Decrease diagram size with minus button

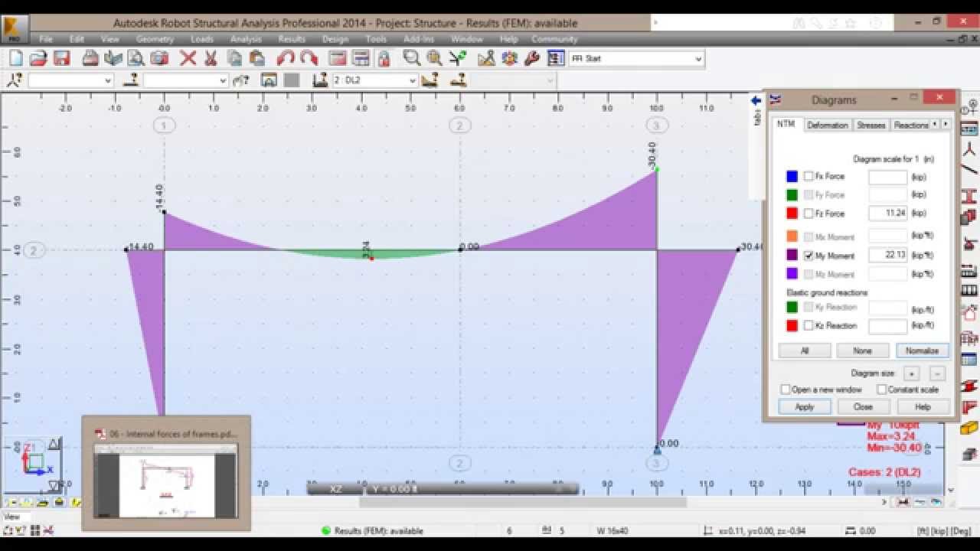click(938, 373)
